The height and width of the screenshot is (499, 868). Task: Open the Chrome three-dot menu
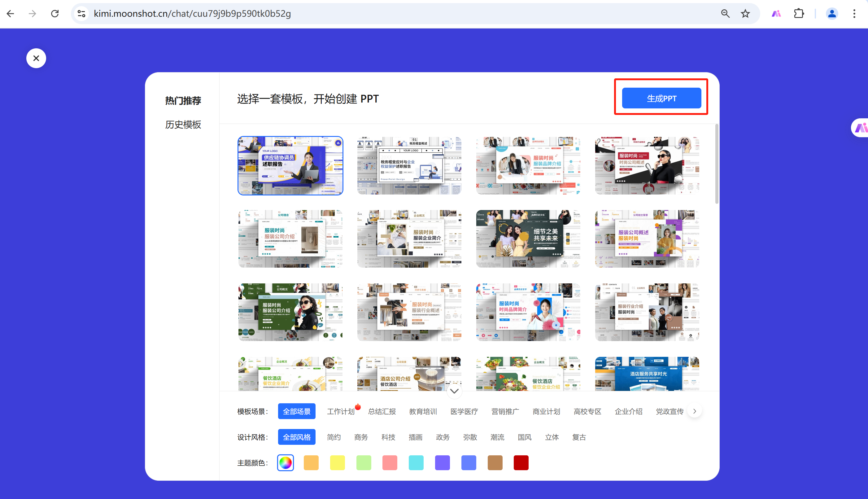[x=854, y=14]
